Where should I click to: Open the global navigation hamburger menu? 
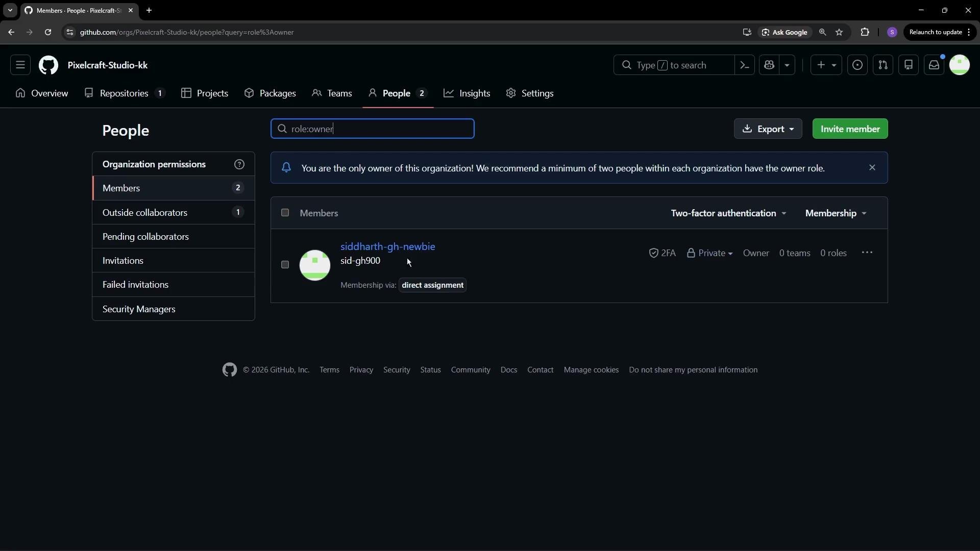[x=20, y=65]
